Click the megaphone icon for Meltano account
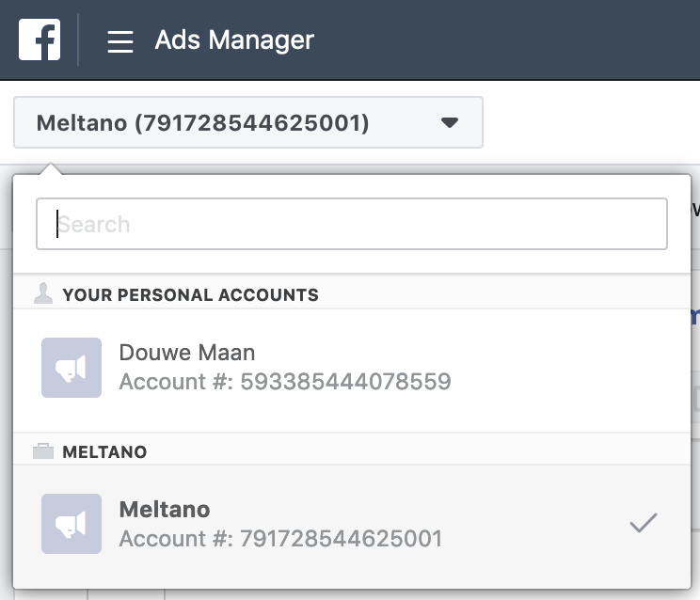The image size is (700, 600). click(72, 524)
